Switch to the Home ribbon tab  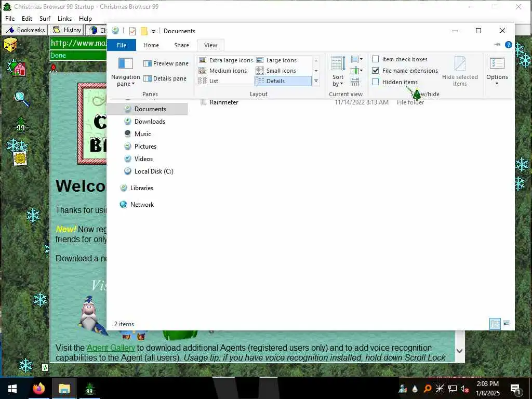coord(151,45)
